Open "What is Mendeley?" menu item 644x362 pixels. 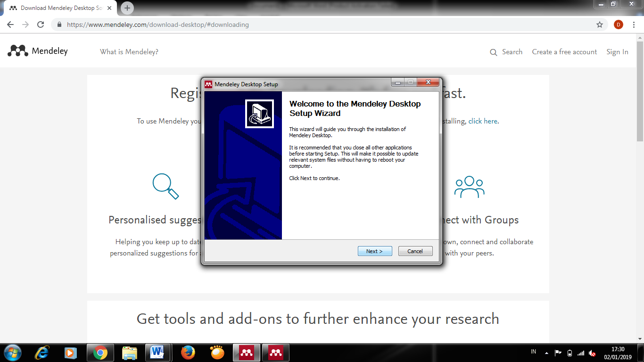129,52
